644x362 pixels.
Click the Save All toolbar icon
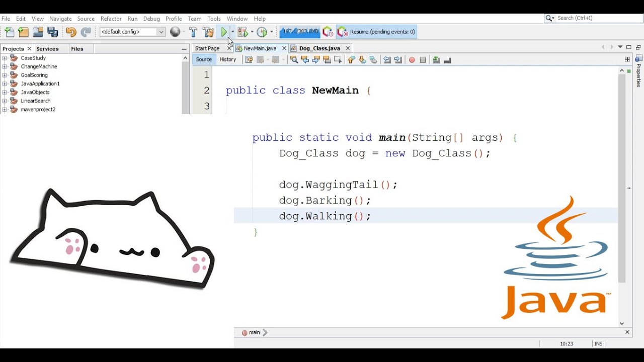point(52,32)
